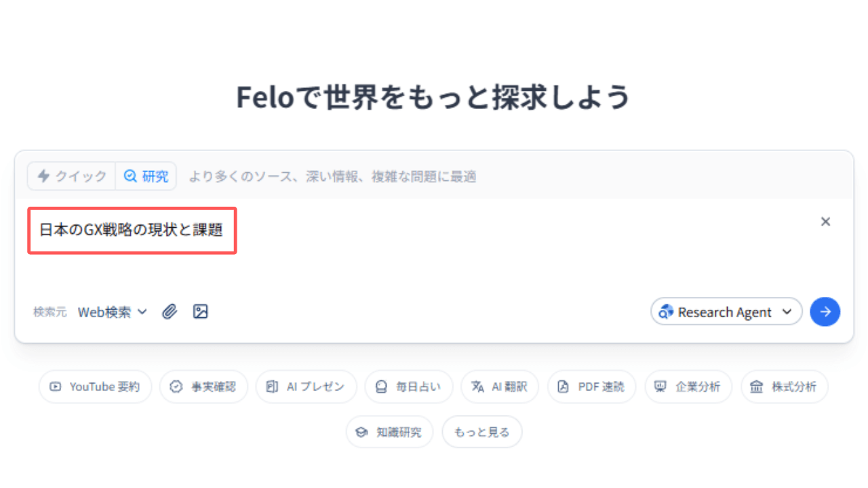Screen dimensions: 868x488
Task: Clear the query with the X icon
Action: click(825, 222)
